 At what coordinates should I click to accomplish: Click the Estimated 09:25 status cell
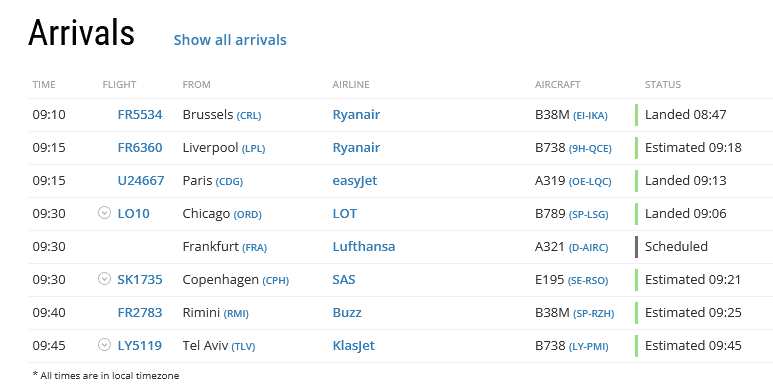click(693, 313)
